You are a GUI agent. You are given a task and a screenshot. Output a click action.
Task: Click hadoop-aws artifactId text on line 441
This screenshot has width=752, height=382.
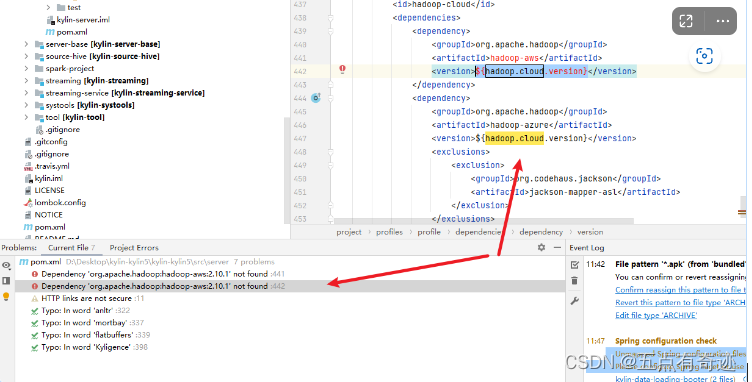pos(514,58)
